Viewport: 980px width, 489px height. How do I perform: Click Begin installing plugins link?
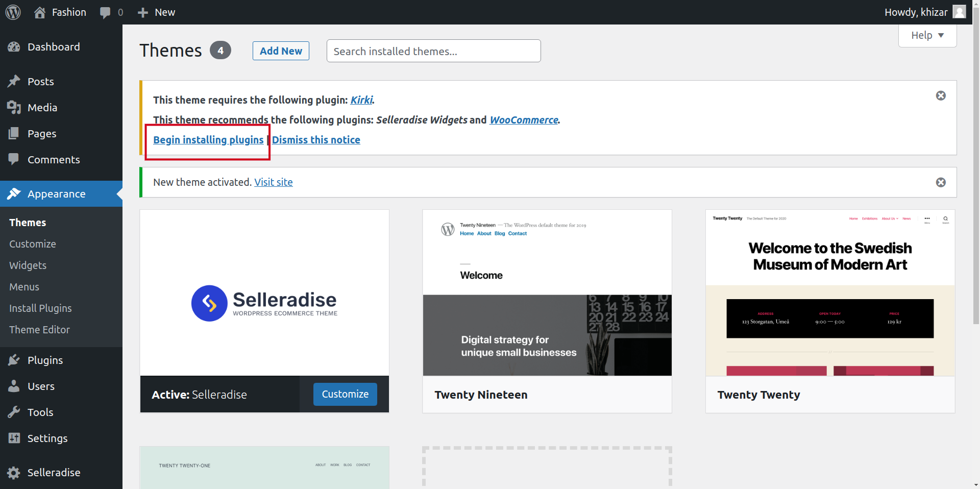click(208, 140)
